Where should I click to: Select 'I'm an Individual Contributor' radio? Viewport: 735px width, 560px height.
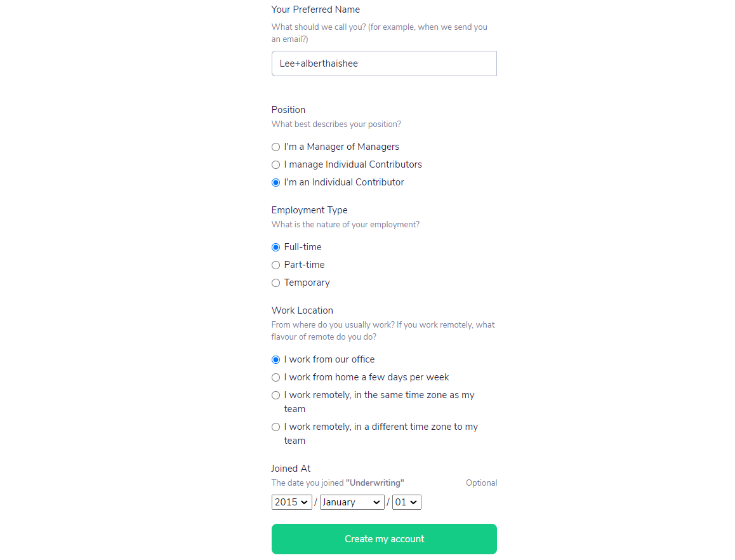point(275,182)
